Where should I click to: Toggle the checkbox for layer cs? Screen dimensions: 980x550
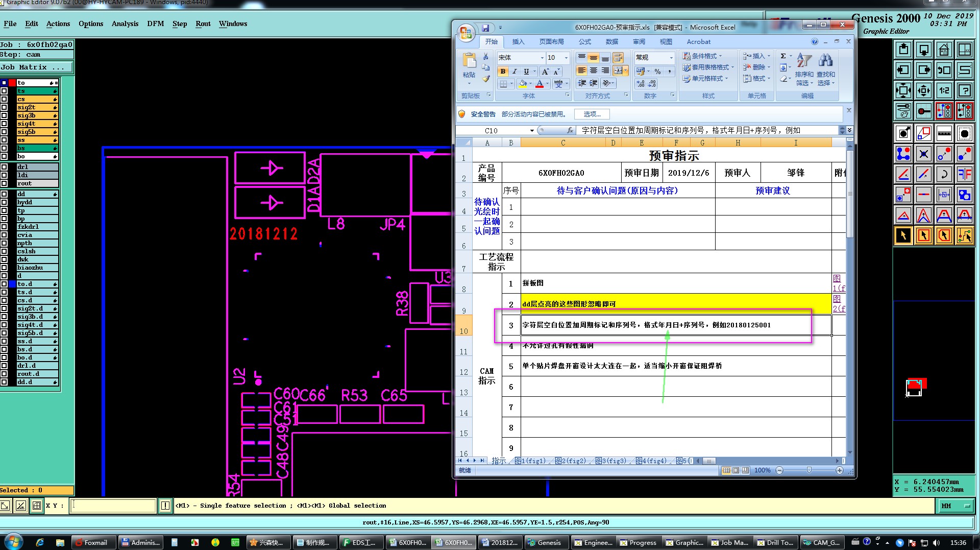tap(4, 99)
